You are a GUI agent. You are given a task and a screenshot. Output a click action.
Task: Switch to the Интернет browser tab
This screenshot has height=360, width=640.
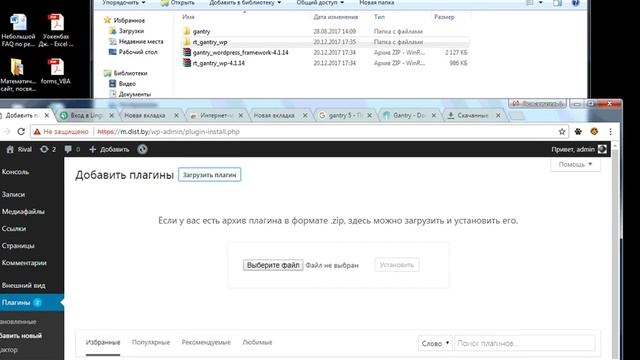click(216, 116)
